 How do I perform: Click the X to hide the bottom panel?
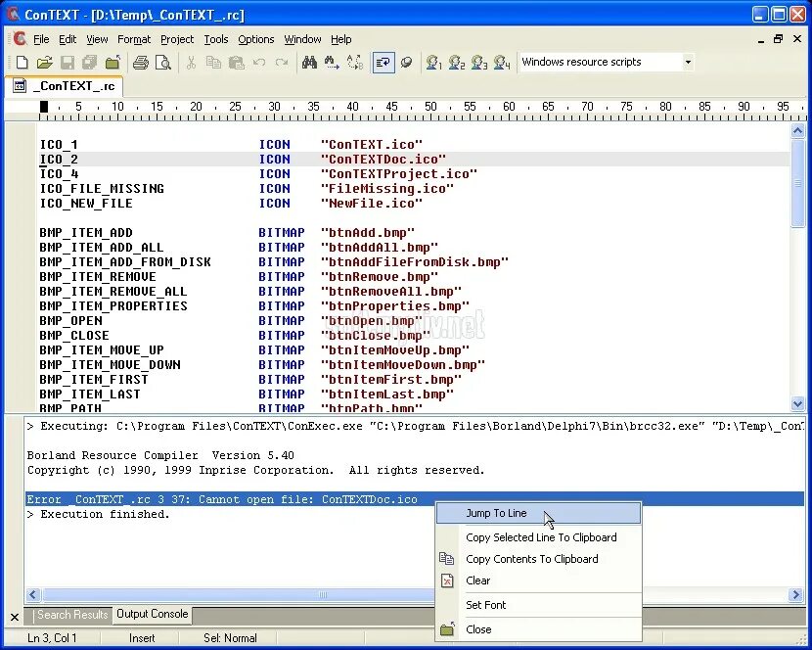[15, 617]
